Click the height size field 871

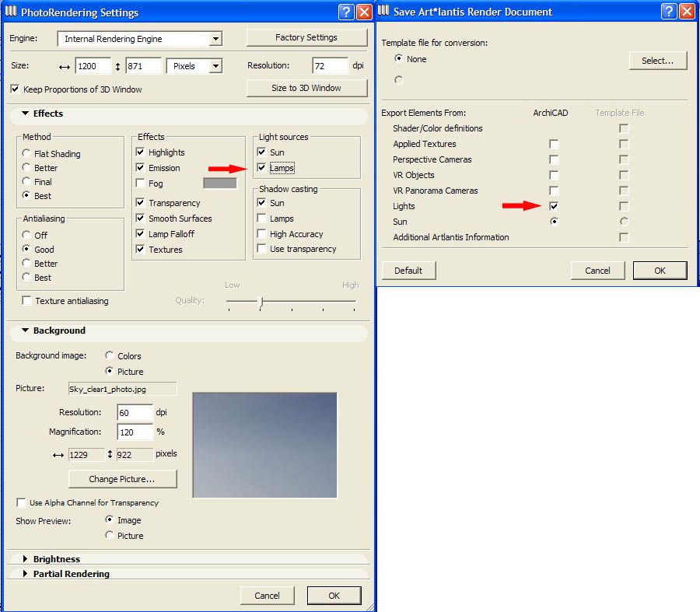143,66
